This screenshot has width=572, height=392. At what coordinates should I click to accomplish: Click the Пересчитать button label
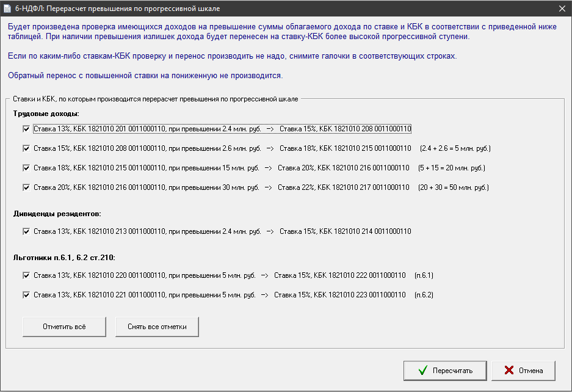click(452, 371)
